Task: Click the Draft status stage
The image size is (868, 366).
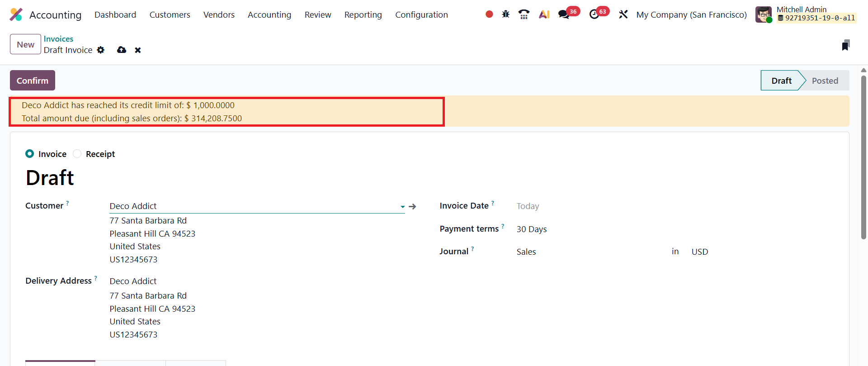Action: click(781, 81)
